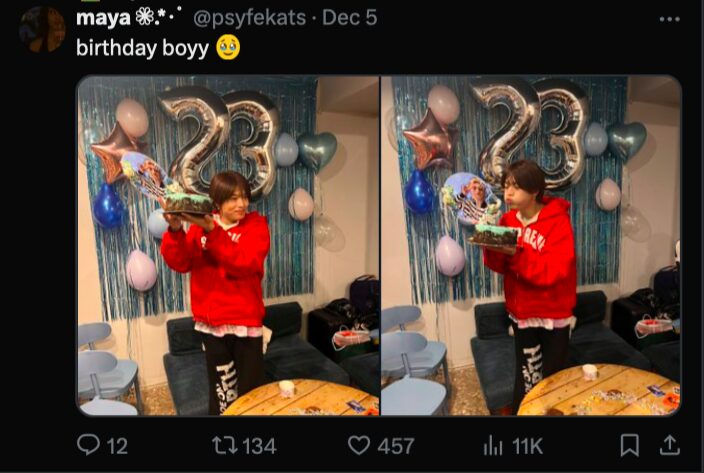Click the teary emoji in the tweet text
This screenshot has width=704, height=473.
tap(228, 48)
